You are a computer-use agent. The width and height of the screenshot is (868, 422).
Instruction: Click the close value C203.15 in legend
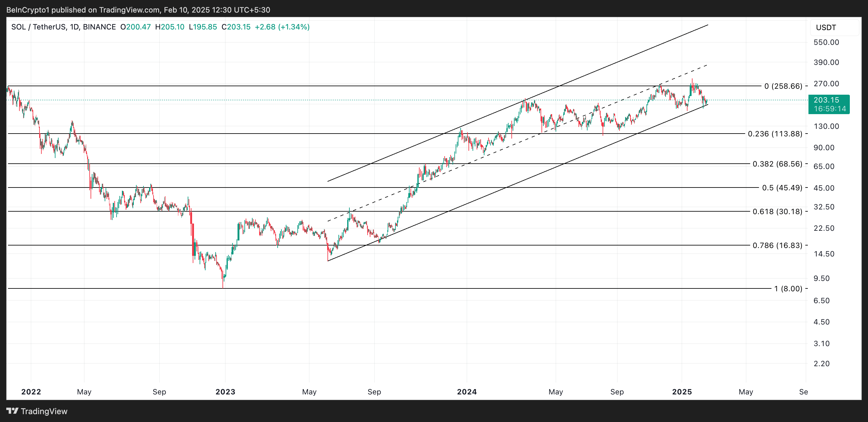(x=237, y=27)
